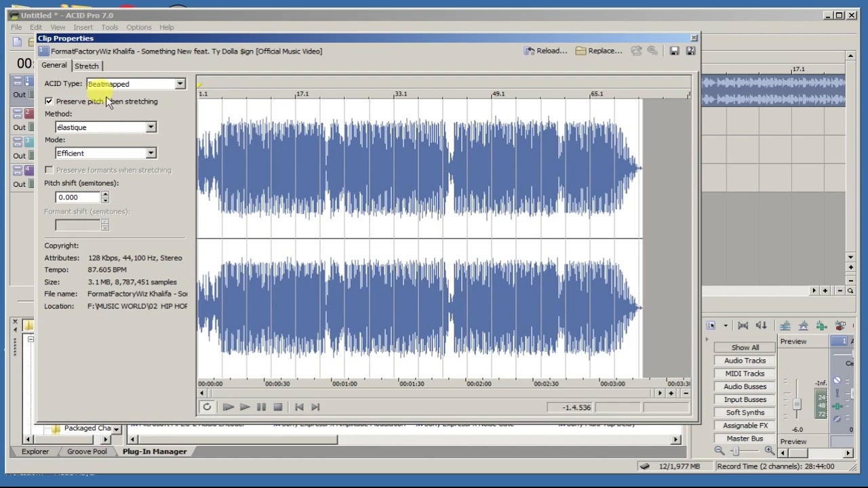Click the mixer properties icon in mixer toolbar
Viewport: 868px width, 488px height.
[711, 326]
